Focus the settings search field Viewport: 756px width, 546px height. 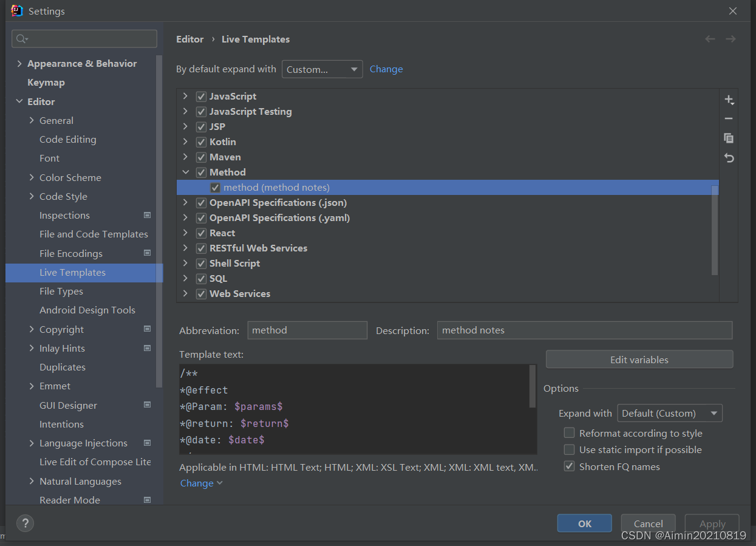coord(84,39)
